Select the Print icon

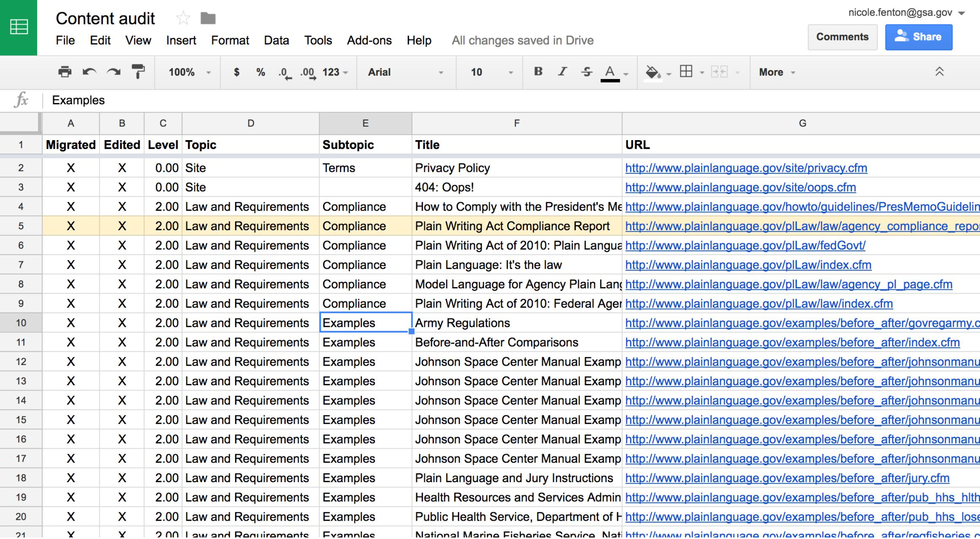tap(65, 72)
